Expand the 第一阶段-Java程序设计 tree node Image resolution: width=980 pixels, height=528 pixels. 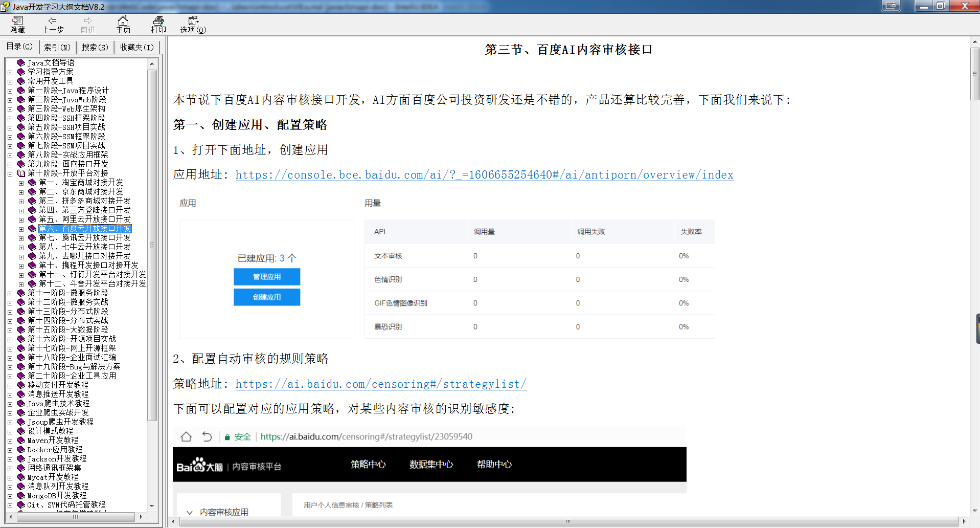10,91
